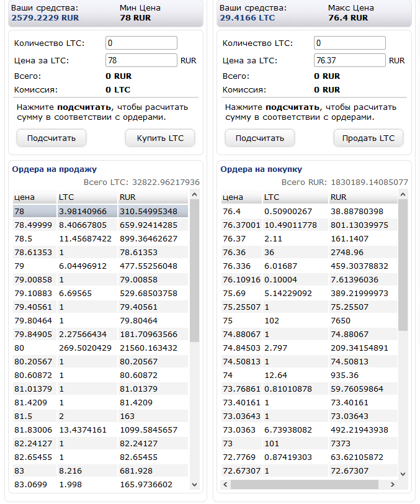Screen dimensions: 420x504
Task: Click vertical scrollbar thumb in sell orders
Action: [x=194, y=271]
